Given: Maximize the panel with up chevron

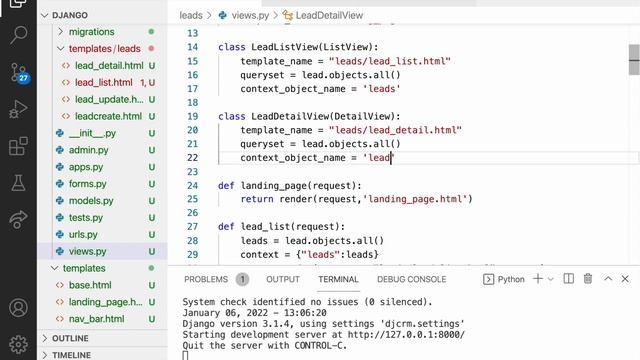Looking at the screenshot, I should tap(608, 279).
